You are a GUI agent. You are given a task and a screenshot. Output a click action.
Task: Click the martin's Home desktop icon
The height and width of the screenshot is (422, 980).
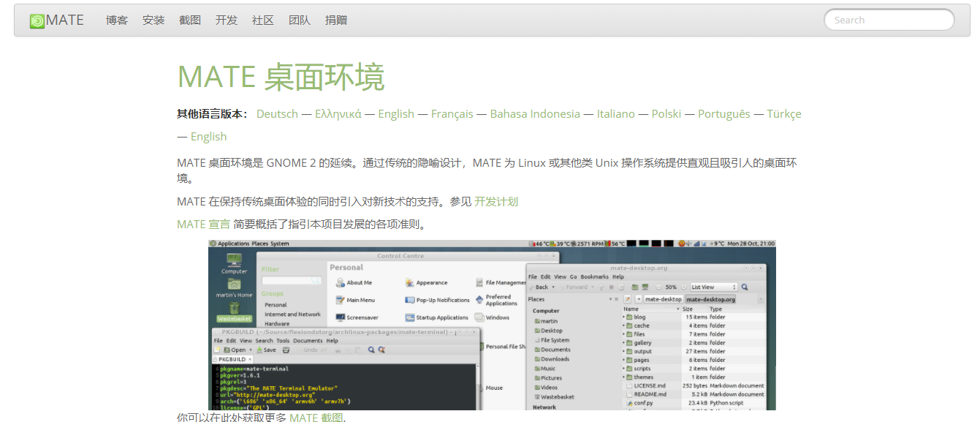point(234,285)
